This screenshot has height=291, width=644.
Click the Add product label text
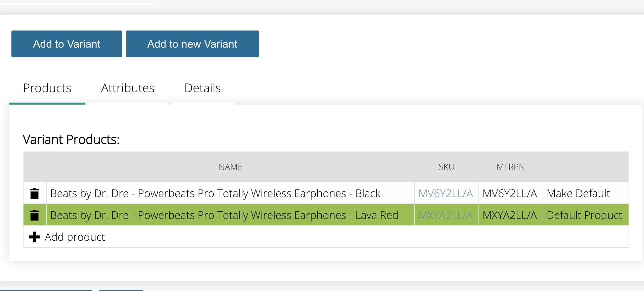(x=75, y=237)
